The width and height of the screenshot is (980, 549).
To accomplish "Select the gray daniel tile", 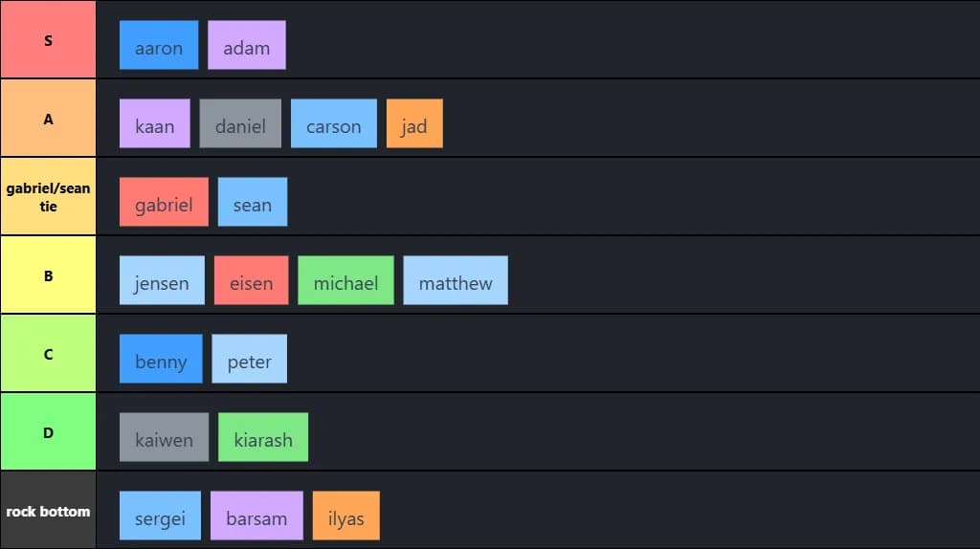I will [240, 123].
